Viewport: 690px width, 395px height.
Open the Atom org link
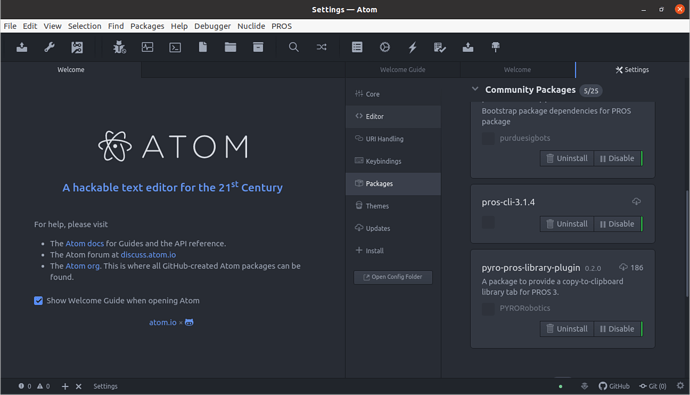pos(82,266)
